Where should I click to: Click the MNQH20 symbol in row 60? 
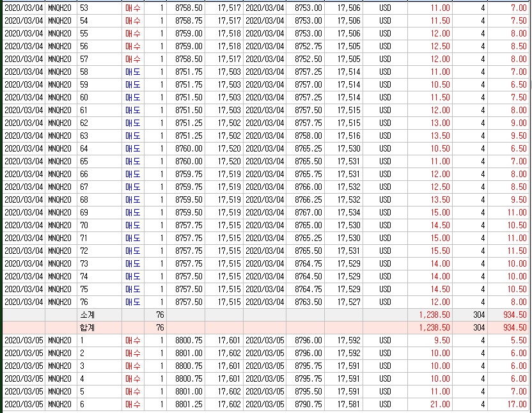(x=59, y=97)
